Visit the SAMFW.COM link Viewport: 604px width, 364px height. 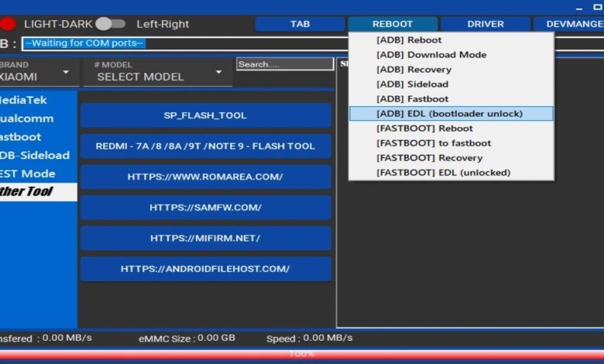coord(205,208)
